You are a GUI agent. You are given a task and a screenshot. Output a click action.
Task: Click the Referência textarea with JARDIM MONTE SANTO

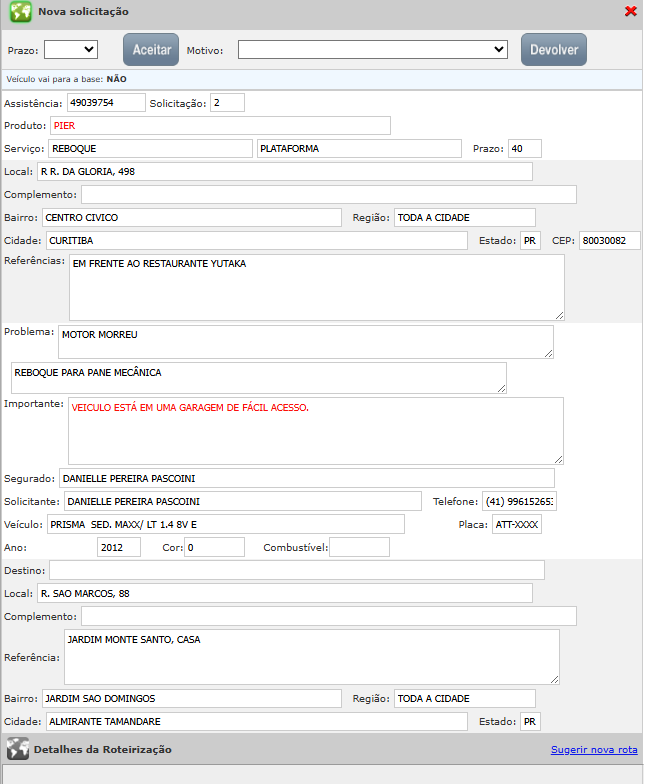pyautogui.click(x=312, y=657)
